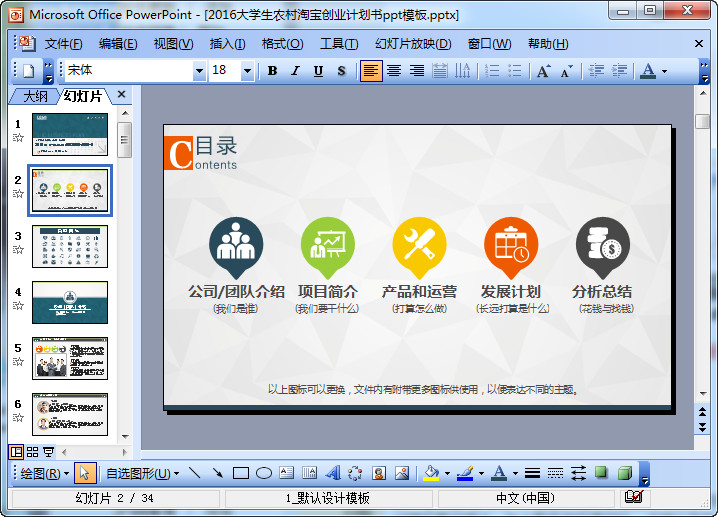Start slide show from current slide icon
This screenshot has height=517, width=718.
(x=48, y=452)
